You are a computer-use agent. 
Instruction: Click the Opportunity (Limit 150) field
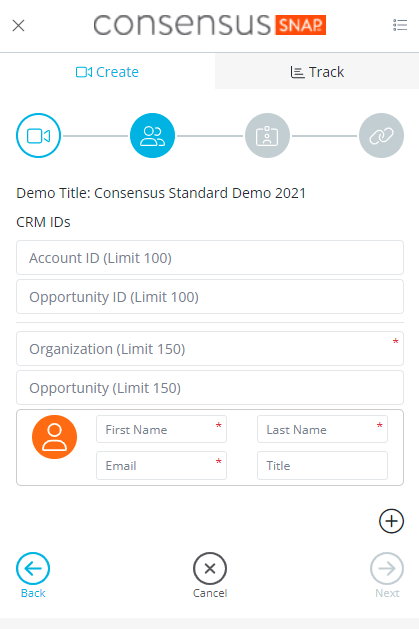coord(210,388)
